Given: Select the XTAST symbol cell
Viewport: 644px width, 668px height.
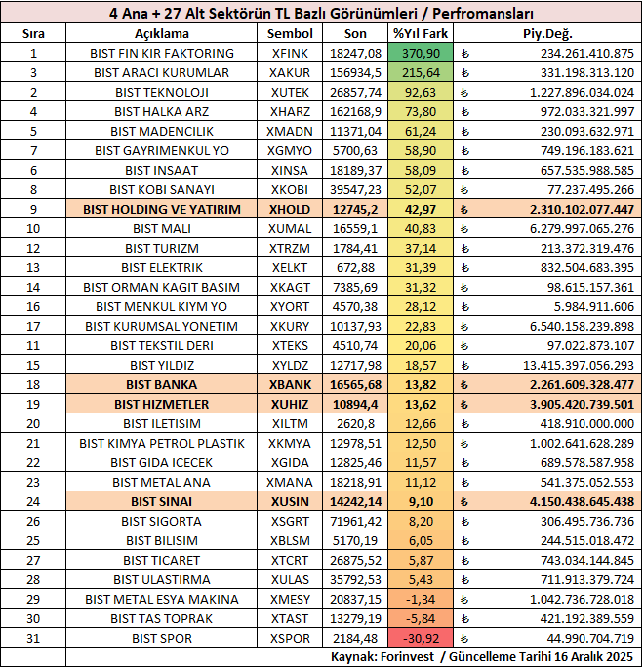Looking at the screenshot, I should click(x=290, y=619).
